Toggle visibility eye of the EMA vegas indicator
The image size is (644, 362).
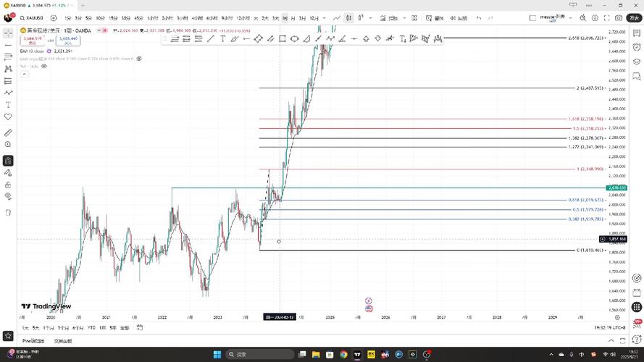click(139, 59)
